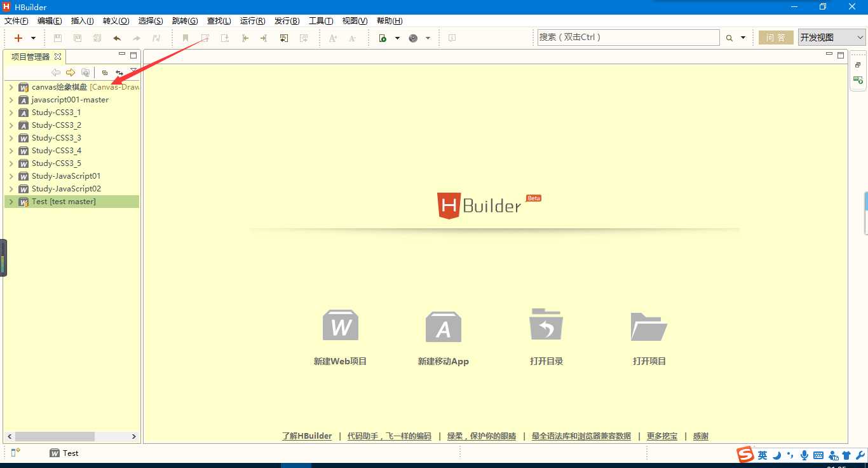Select the Study-CSS3_2 project
Viewport: 868px width, 468px height.
[x=56, y=125]
